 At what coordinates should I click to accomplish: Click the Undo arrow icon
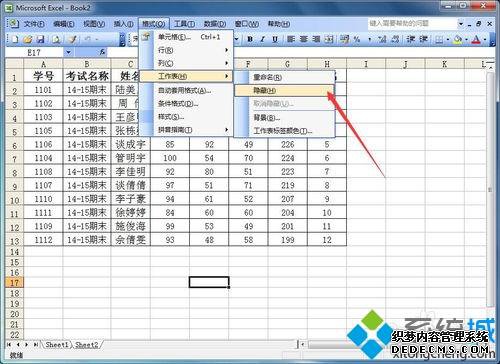point(87,39)
